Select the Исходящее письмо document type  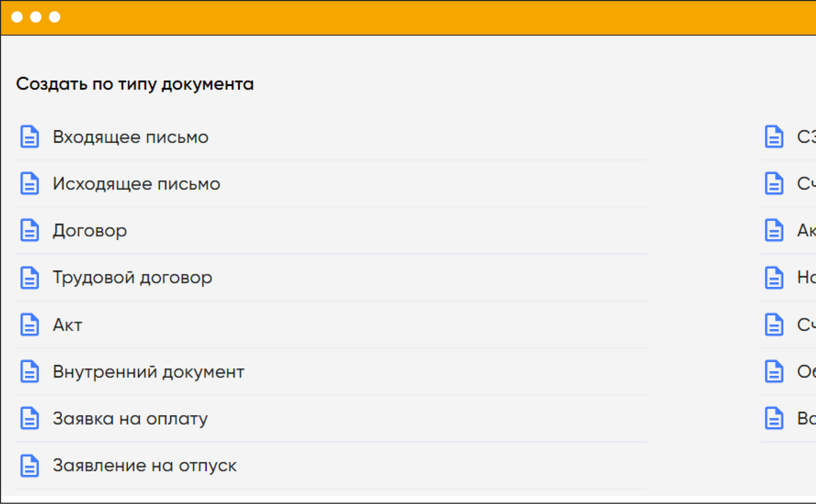tap(136, 184)
